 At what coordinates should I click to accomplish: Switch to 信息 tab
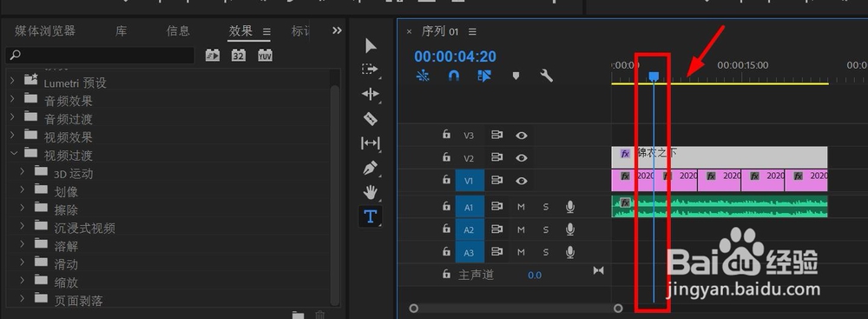pyautogui.click(x=178, y=31)
